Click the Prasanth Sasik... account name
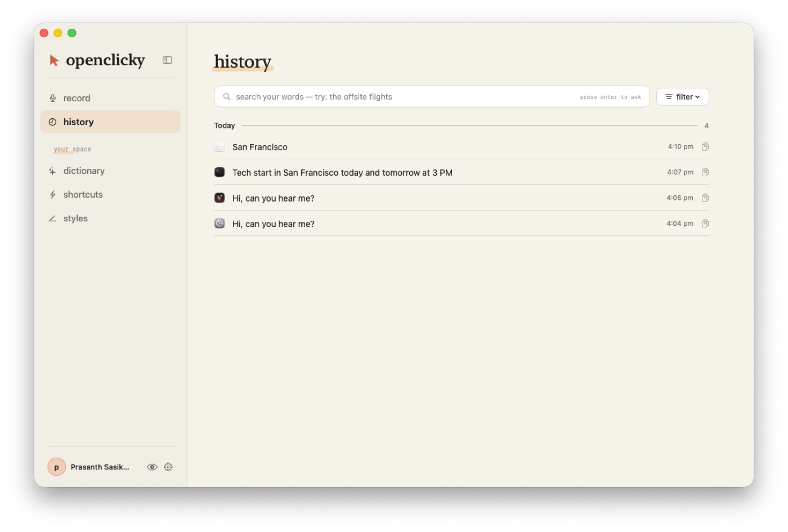 tap(100, 467)
